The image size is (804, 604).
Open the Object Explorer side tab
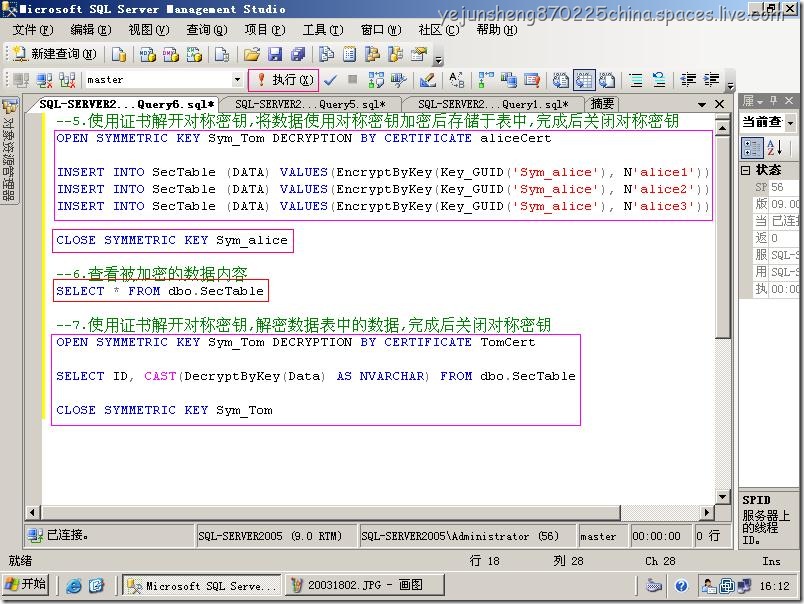[9, 149]
